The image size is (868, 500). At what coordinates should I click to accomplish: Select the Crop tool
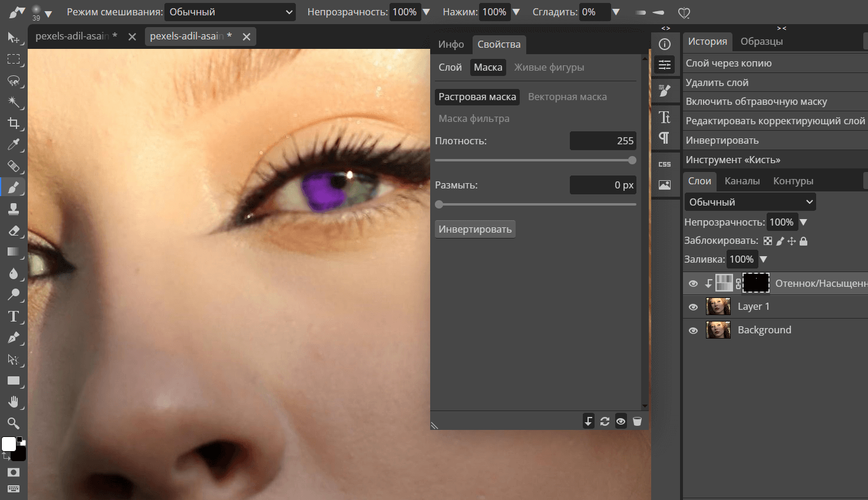(13, 123)
